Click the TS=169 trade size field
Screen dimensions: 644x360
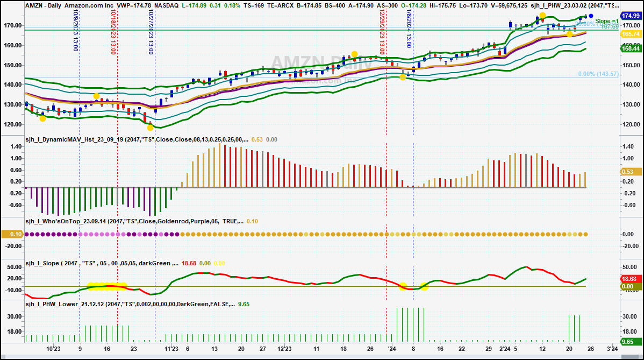[x=254, y=5]
